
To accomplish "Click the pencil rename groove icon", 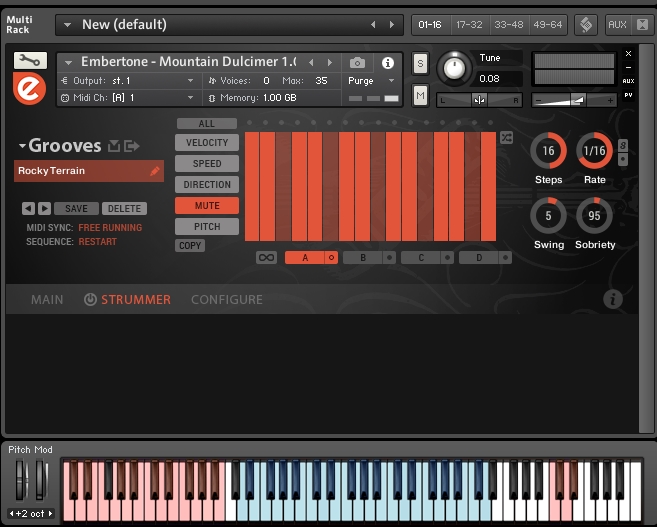I will [x=155, y=171].
